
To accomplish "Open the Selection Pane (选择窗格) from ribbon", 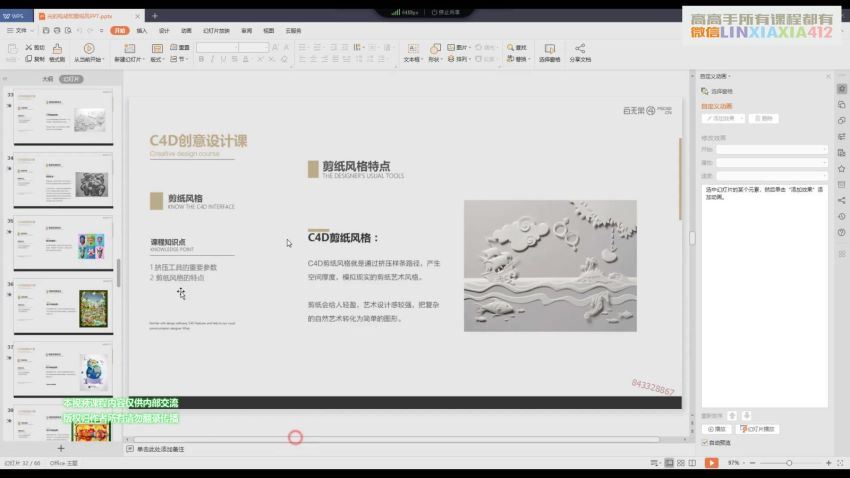I will [x=549, y=53].
